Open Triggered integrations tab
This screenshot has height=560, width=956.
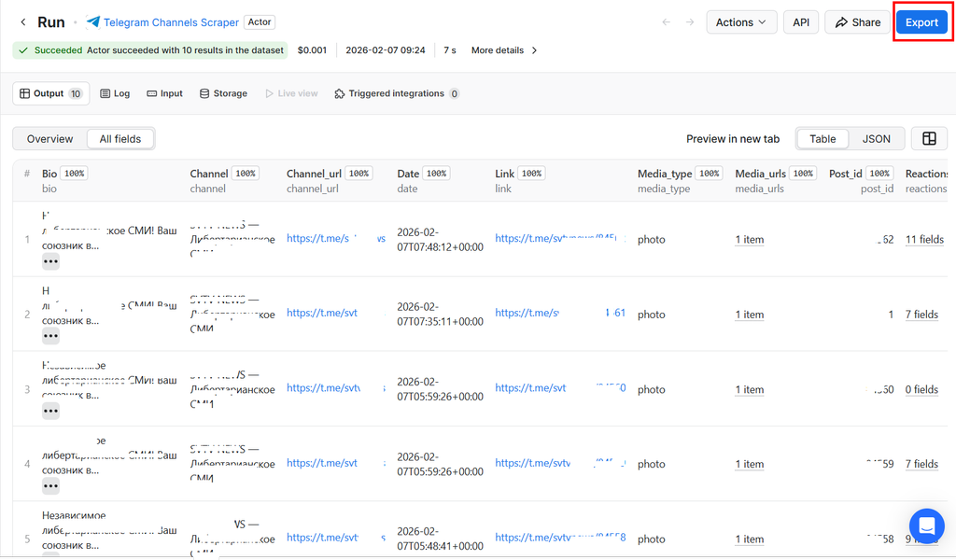[x=396, y=93]
